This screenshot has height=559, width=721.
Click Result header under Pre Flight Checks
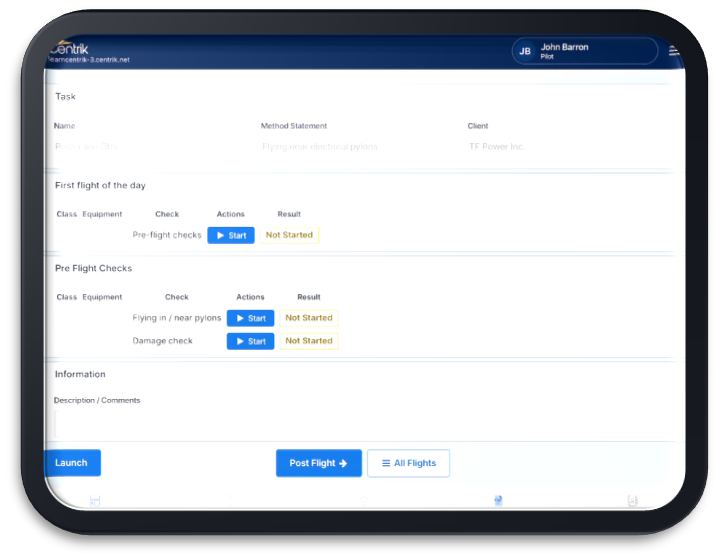click(309, 297)
